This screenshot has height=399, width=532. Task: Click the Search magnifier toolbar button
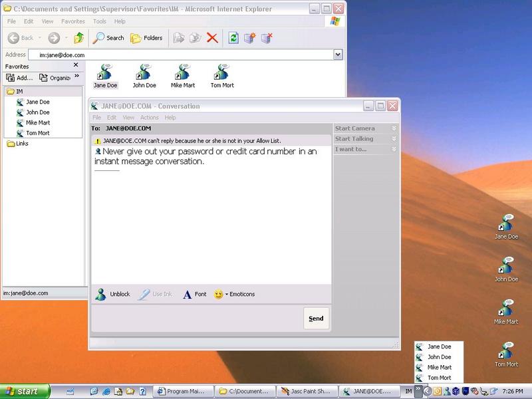(108, 38)
